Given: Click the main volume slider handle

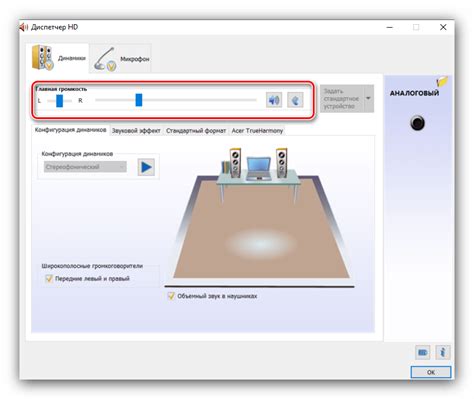Looking at the screenshot, I should coord(139,100).
